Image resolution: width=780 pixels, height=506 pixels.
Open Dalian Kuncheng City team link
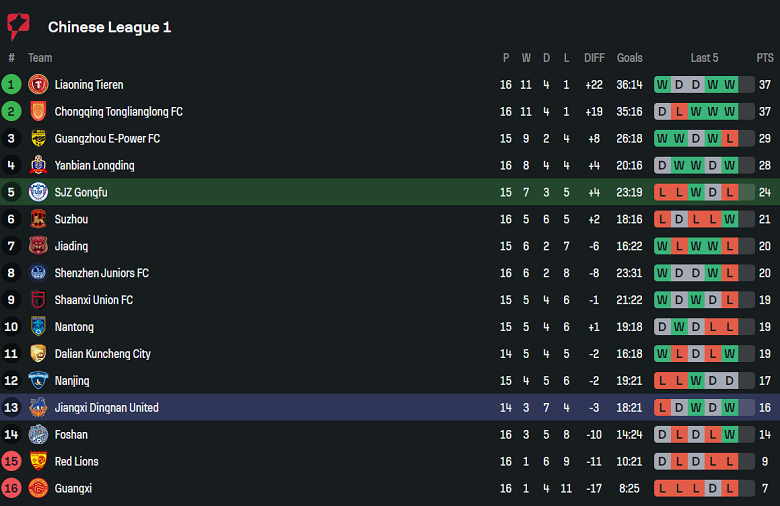pos(102,354)
